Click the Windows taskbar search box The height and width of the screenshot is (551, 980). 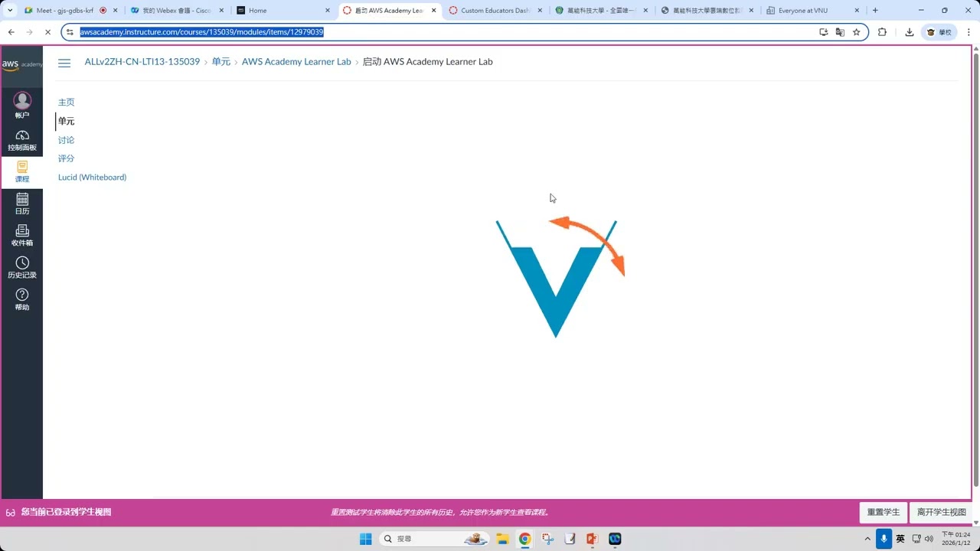435,539
